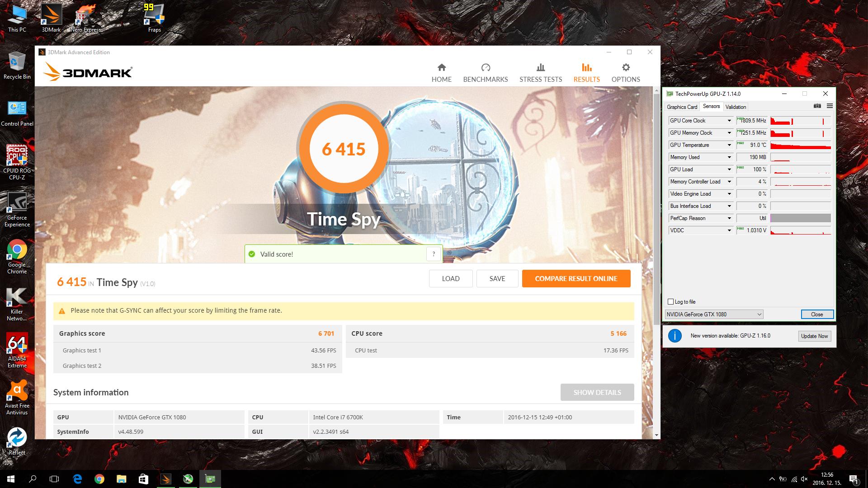
Task: Expand the Bus Interface Load dropdown
Action: click(x=729, y=206)
